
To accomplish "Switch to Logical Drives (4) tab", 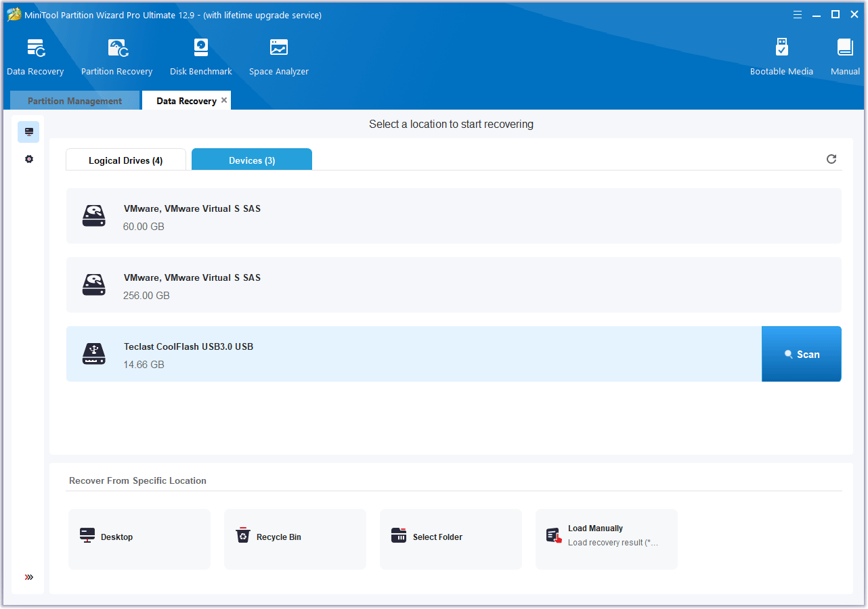I will [x=126, y=160].
